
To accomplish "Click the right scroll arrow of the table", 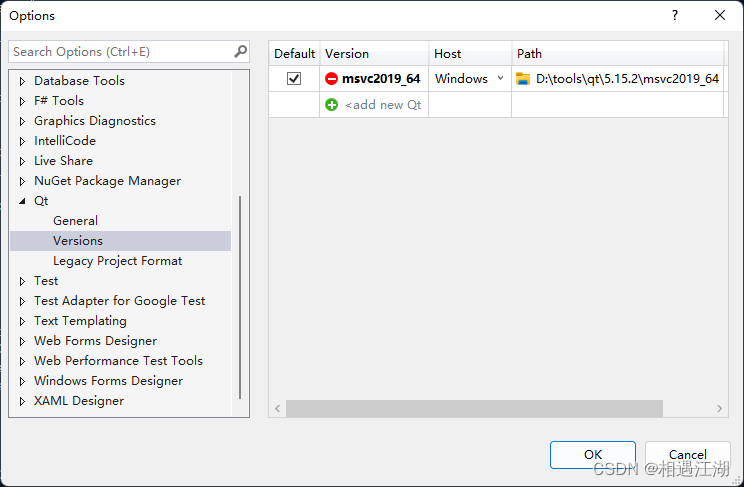I will pos(720,408).
